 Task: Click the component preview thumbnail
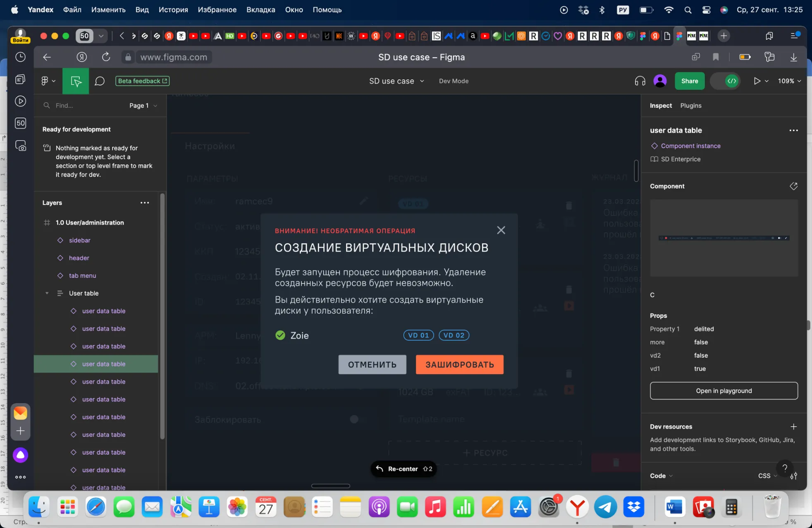pos(724,238)
